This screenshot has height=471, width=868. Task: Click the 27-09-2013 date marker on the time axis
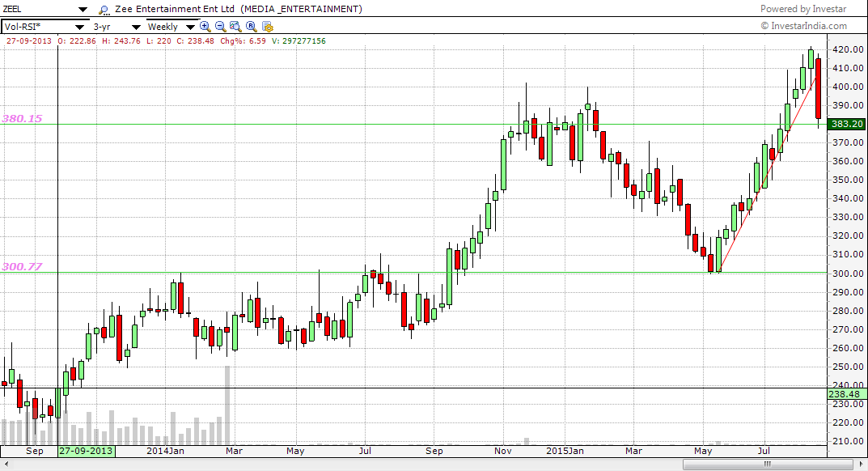[87, 451]
